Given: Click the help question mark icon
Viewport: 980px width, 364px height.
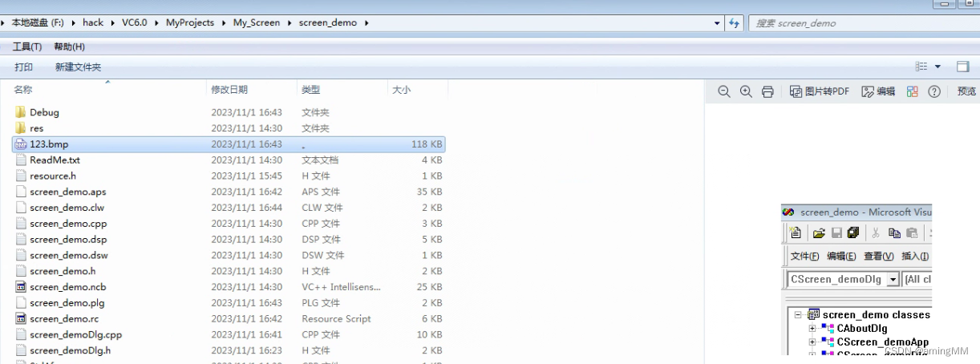Looking at the screenshot, I should pos(933,91).
